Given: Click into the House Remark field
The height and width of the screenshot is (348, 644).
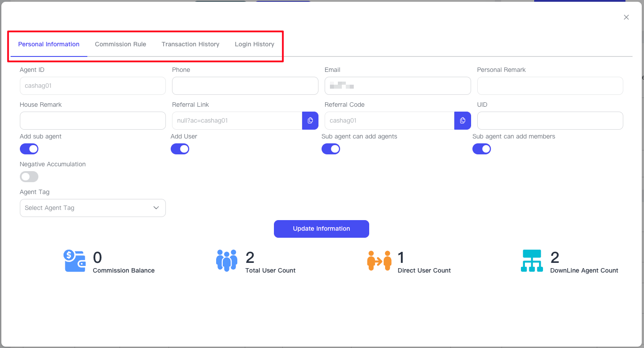Looking at the screenshot, I should pos(93,120).
